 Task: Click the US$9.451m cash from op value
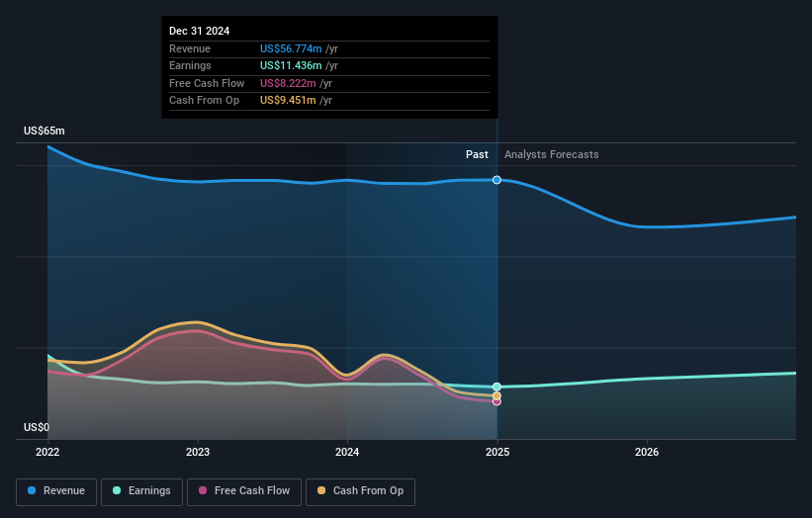point(288,101)
